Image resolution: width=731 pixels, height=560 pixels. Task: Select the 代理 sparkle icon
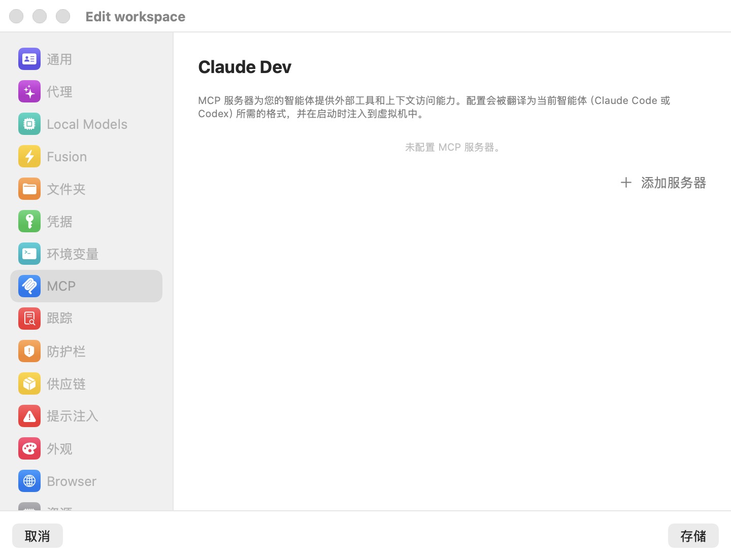point(29,91)
